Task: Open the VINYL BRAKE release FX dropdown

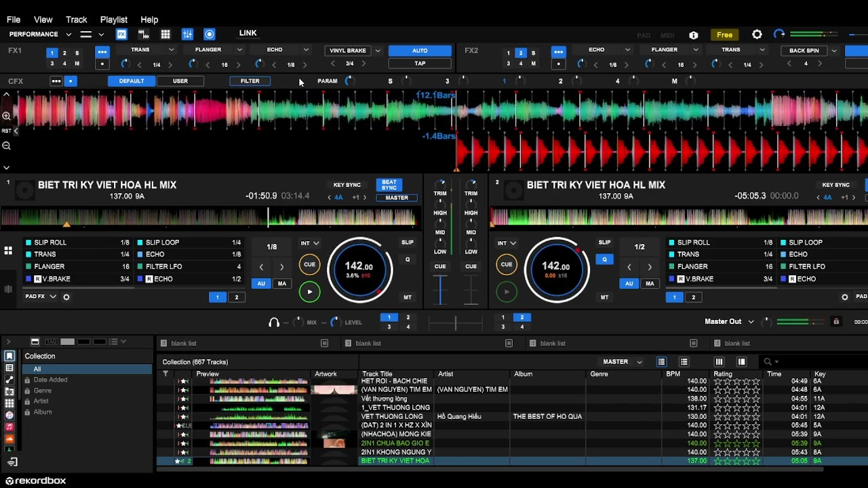Action: pos(378,51)
